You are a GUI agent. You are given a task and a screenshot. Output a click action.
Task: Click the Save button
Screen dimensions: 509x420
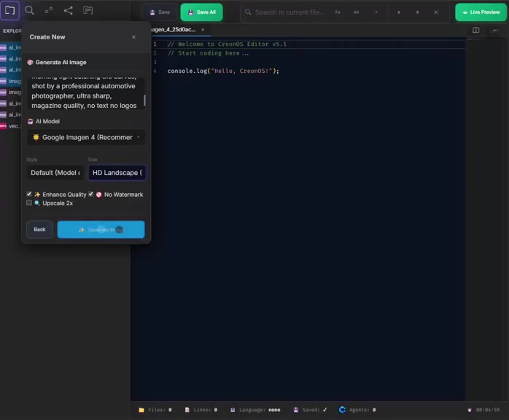[x=160, y=12]
